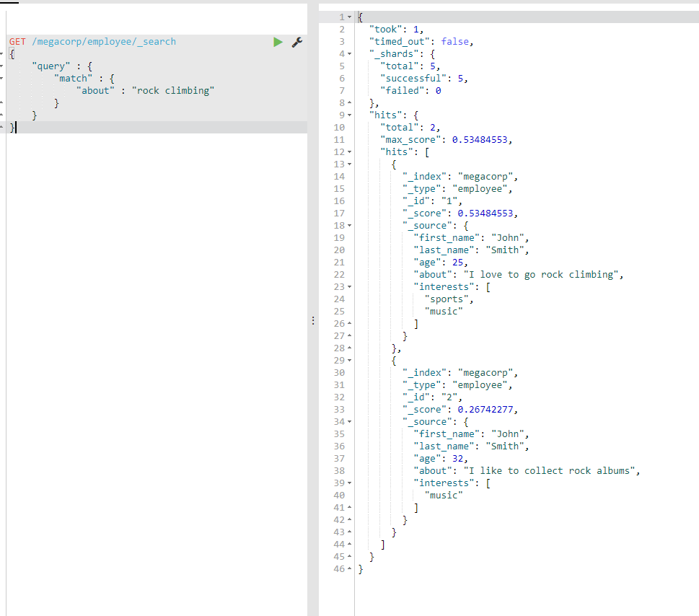The width and height of the screenshot is (699, 616).
Task: Open the wrench options menu
Action: [x=297, y=42]
